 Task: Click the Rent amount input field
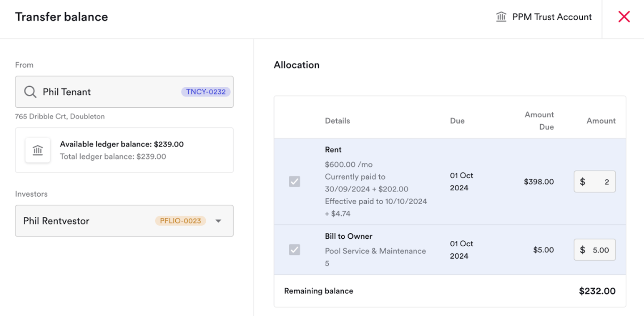tap(595, 182)
